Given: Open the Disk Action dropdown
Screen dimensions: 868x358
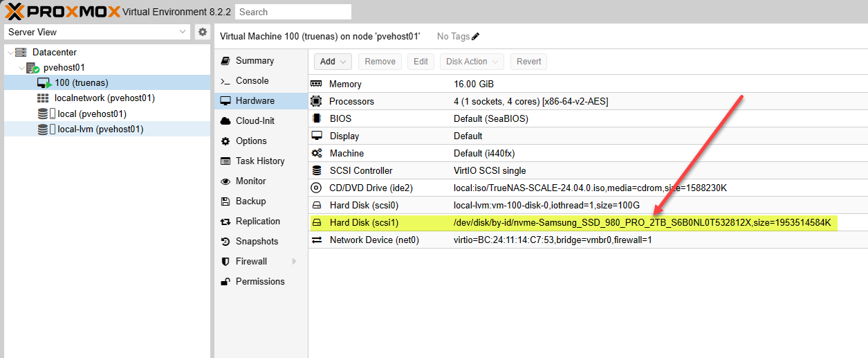Looking at the screenshot, I should pos(472,62).
